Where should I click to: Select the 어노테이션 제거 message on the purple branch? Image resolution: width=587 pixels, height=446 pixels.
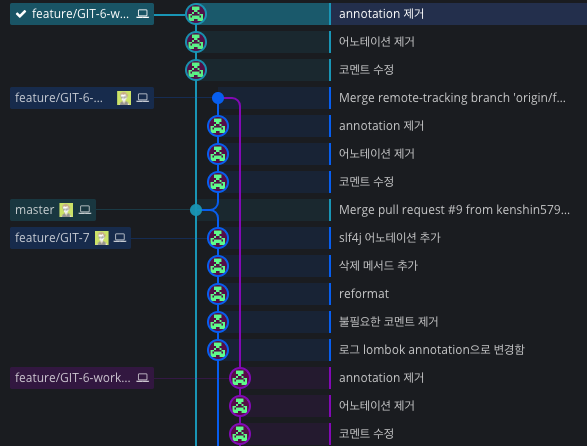click(377, 406)
